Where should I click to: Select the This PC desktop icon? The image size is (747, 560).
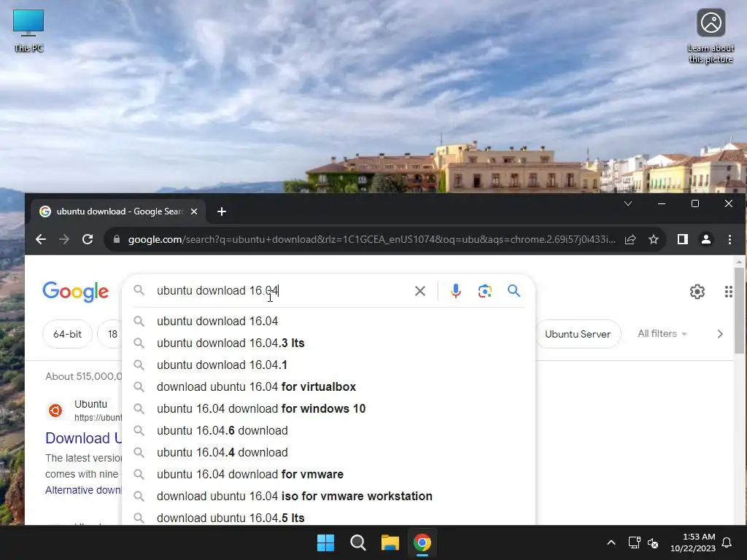pyautogui.click(x=28, y=31)
